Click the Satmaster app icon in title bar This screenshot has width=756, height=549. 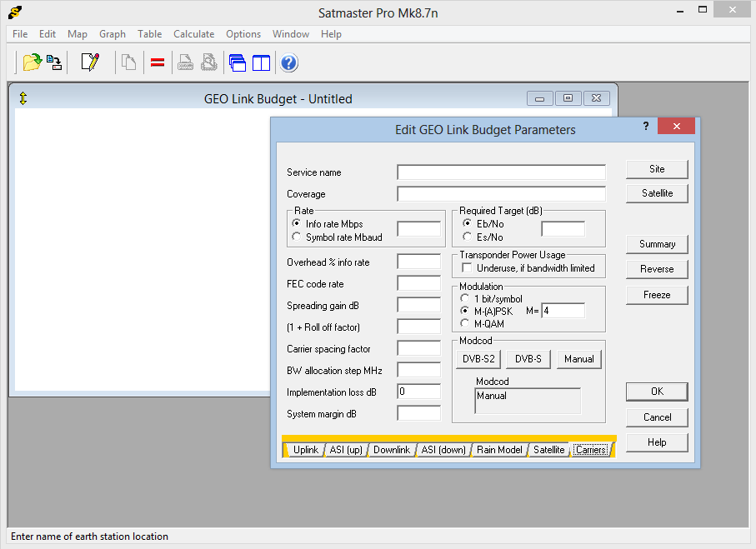tap(15, 12)
